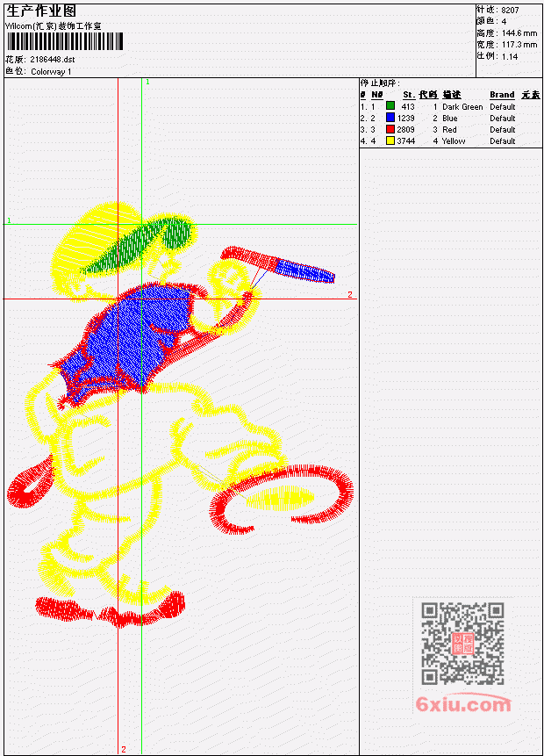Image resolution: width=544 pixels, height=756 pixels.
Task: Click 'Default' brand in Blue row
Action: 502,119
